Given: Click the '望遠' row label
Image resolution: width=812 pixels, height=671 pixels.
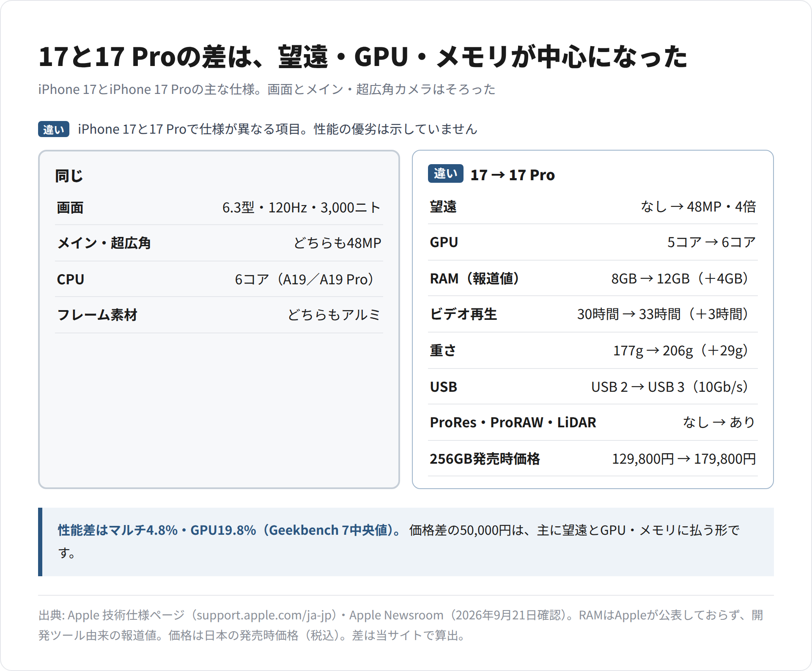Looking at the screenshot, I should coord(443,207).
